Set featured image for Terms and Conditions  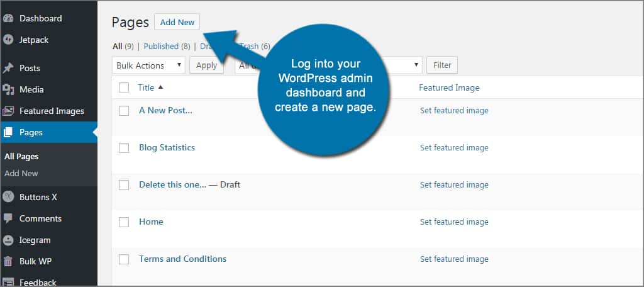click(454, 259)
